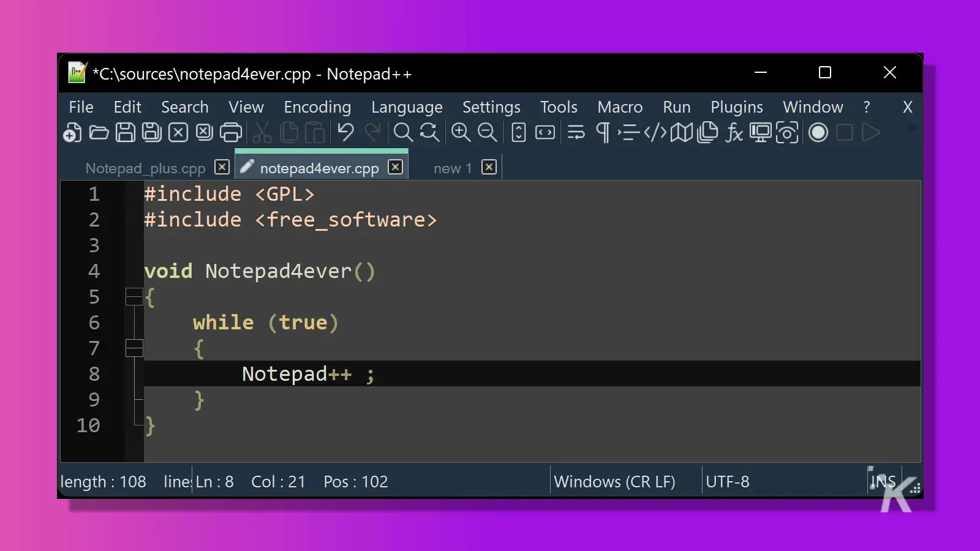Click the UTF-8 encoding status field
Image resolution: width=980 pixels, height=551 pixels.
pyautogui.click(x=728, y=482)
